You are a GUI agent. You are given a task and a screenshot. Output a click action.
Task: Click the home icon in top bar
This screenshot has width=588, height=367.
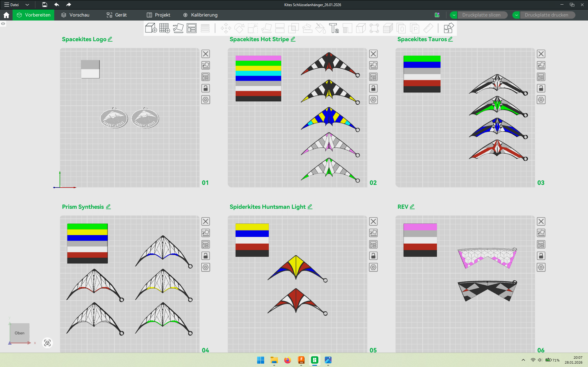coord(6,15)
